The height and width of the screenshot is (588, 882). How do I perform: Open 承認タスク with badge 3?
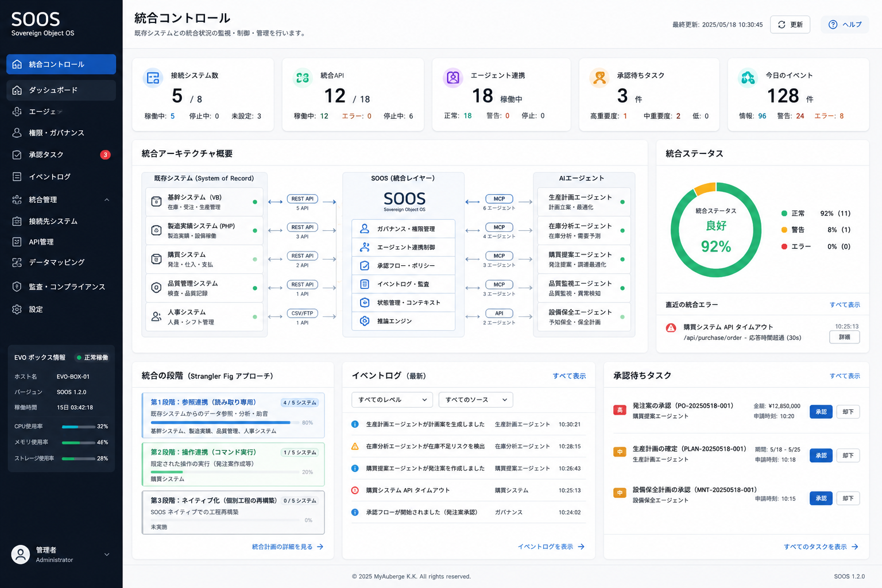pos(61,154)
